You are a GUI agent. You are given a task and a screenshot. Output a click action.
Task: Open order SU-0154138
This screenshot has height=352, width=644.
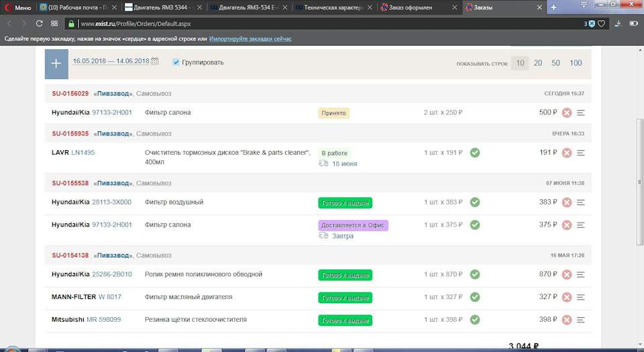point(70,255)
